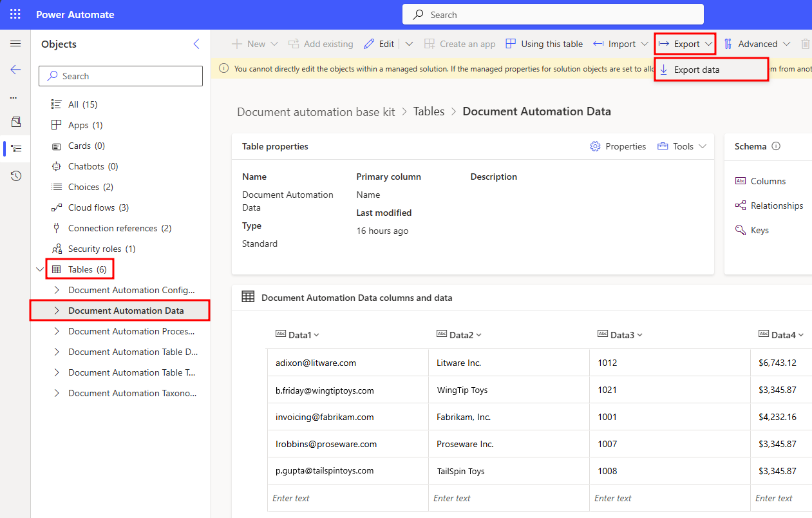Open the Export dropdown
Screen dimensions: 812x518
click(x=685, y=44)
